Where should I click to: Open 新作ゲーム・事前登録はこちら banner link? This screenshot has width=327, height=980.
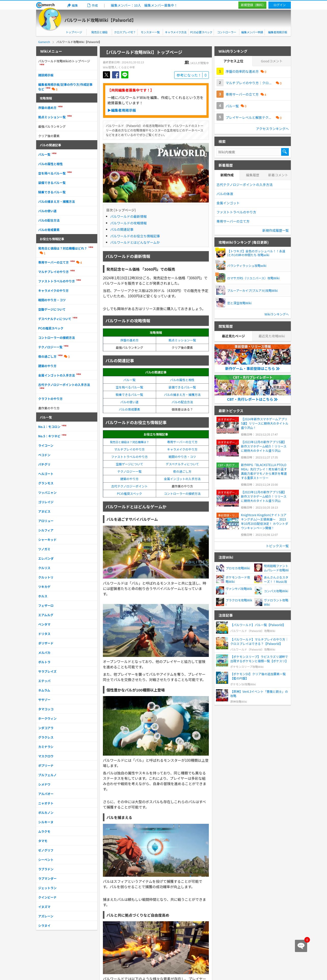click(252, 368)
